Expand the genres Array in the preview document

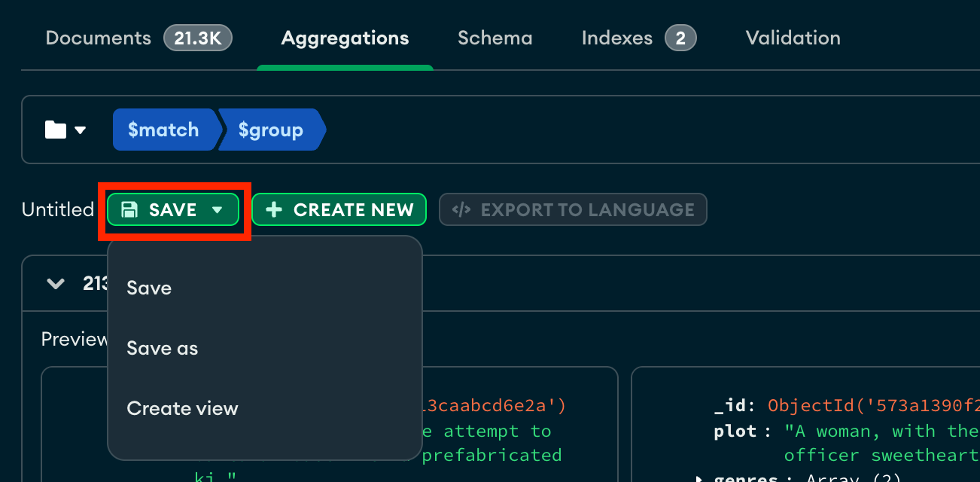698,477
